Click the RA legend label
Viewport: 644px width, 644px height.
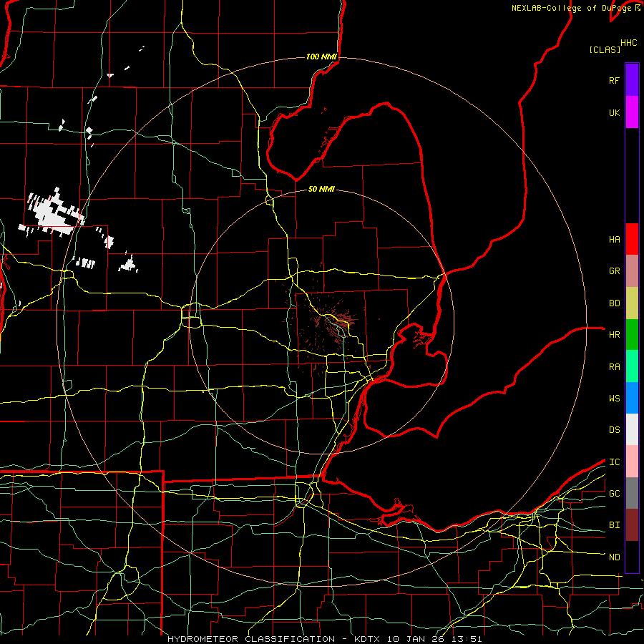614,367
